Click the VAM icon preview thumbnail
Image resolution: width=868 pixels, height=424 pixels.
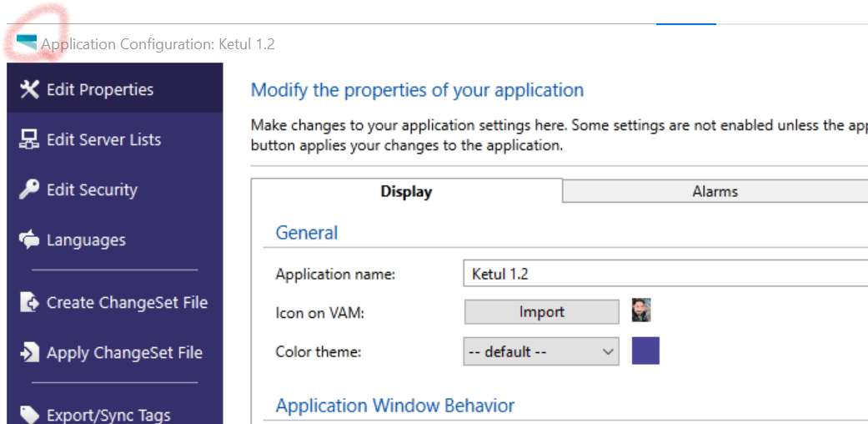tap(641, 310)
